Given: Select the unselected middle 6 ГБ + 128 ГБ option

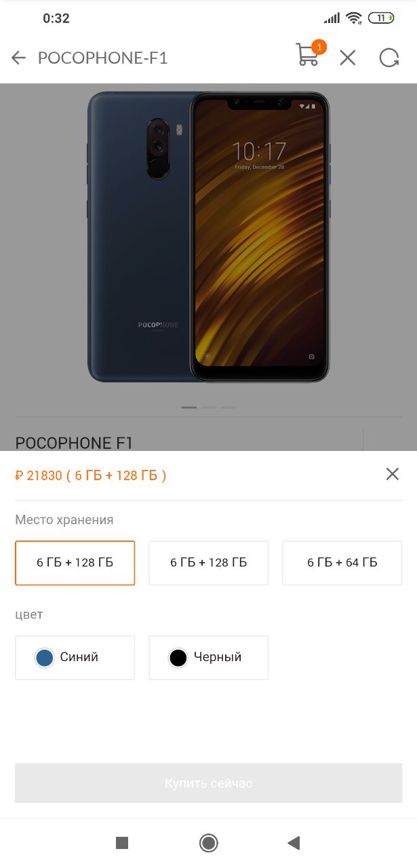Looking at the screenshot, I should [x=209, y=563].
